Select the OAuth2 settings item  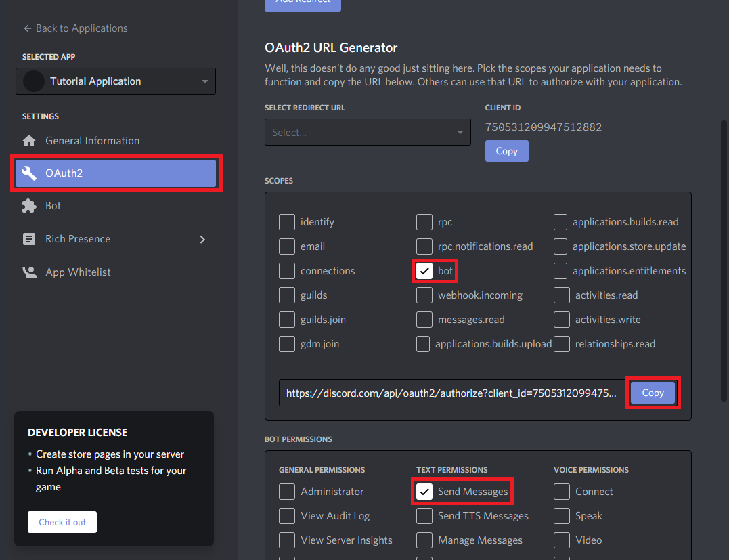coord(116,173)
